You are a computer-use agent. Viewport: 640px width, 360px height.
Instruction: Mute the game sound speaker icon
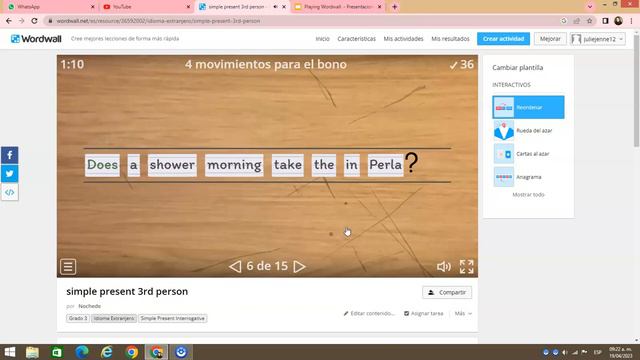[x=444, y=267]
